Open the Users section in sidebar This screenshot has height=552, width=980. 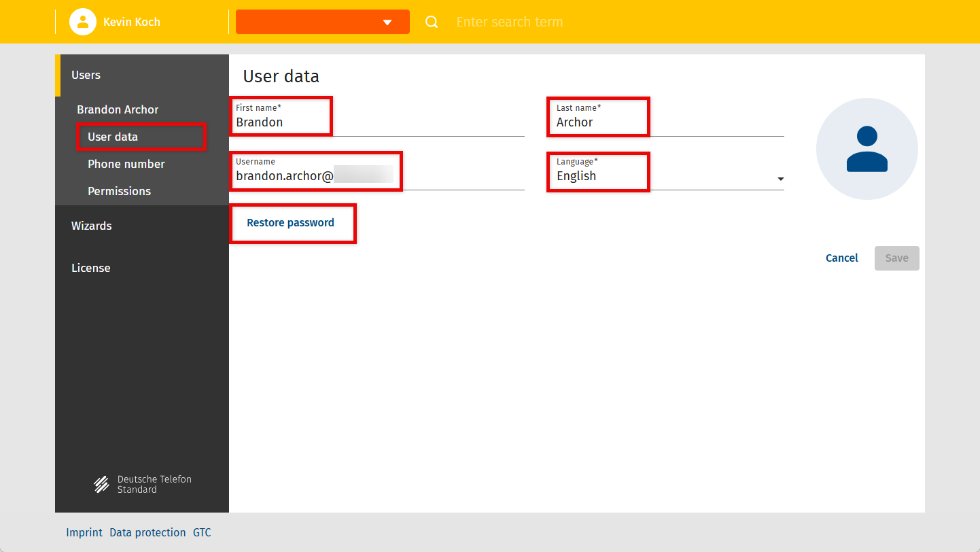point(86,75)
